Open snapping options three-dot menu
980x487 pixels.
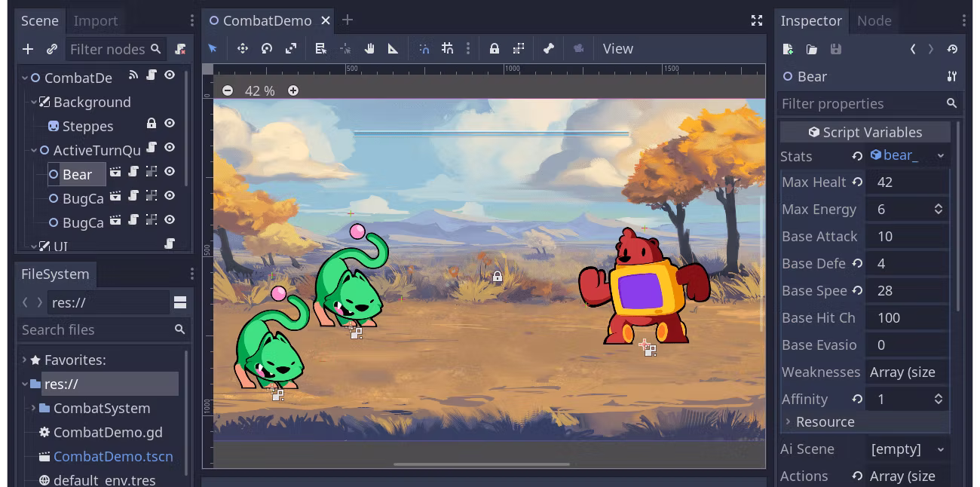coord(467,48)
